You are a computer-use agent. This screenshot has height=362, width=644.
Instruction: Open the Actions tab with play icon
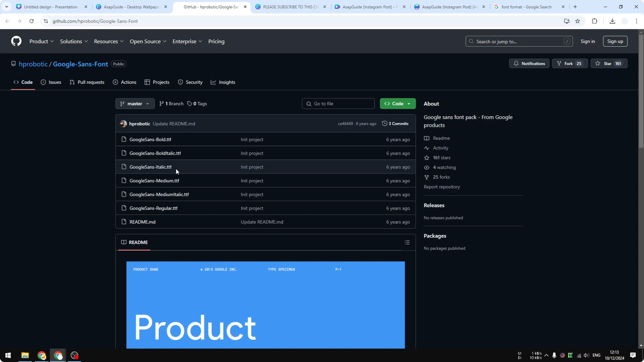(115, 82)
